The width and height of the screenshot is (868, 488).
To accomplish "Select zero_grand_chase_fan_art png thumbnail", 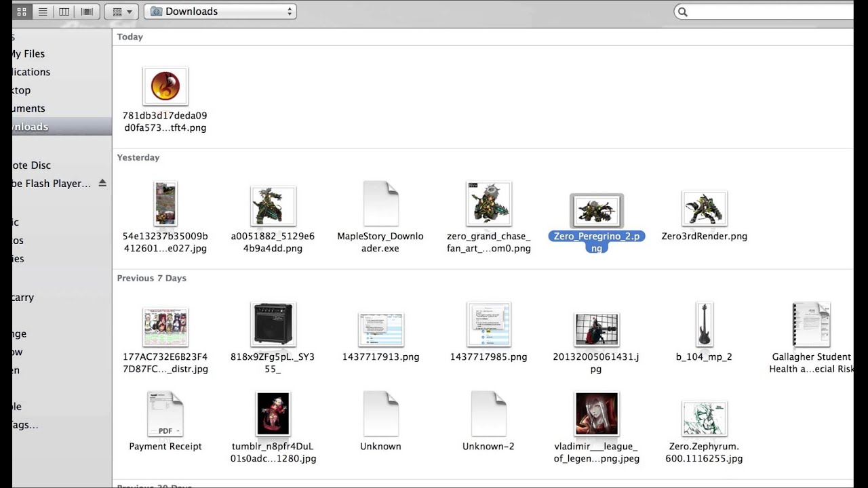I will 488,203.
